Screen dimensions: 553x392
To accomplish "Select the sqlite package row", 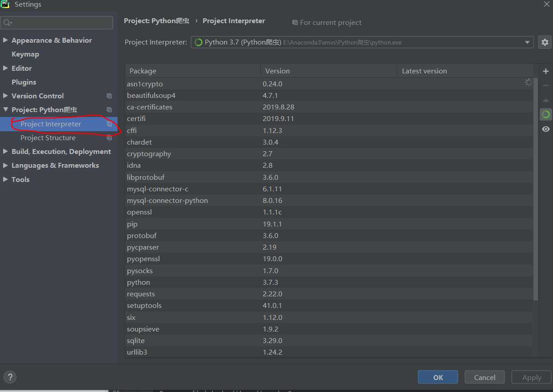I will [329, 341].
